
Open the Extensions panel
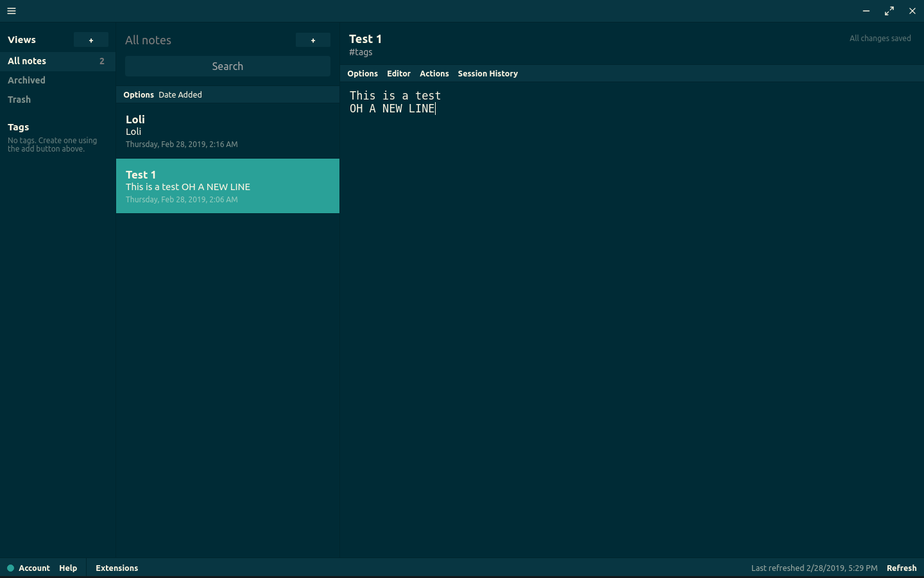[x=117, y=568]
